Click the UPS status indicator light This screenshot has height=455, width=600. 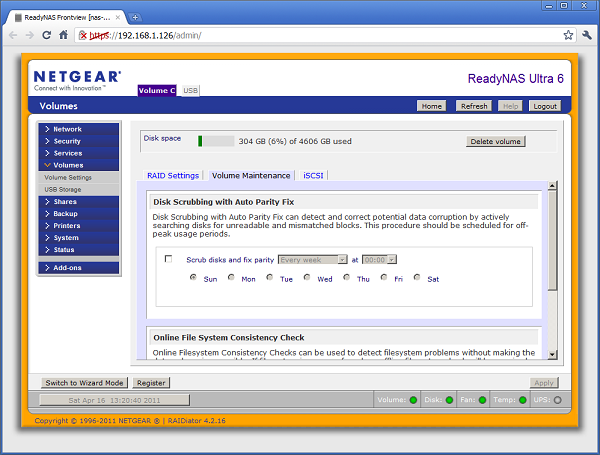click(558, 400)
